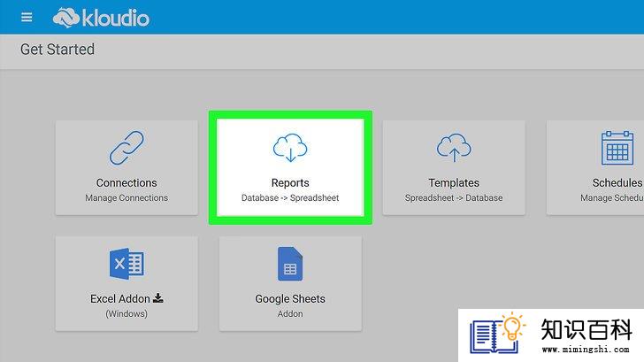Click the 'Spreadsheet -> Database' subtitle
The height and width of the screenshot is (362, 644).
(x=454, y=198)
